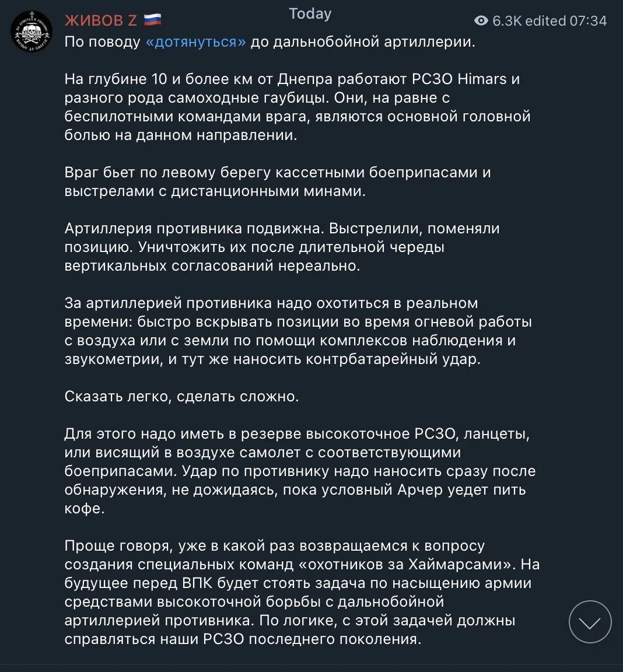Click the paragraph starting «На глубине 10»

pyautogui.click(x=297, y=107)
